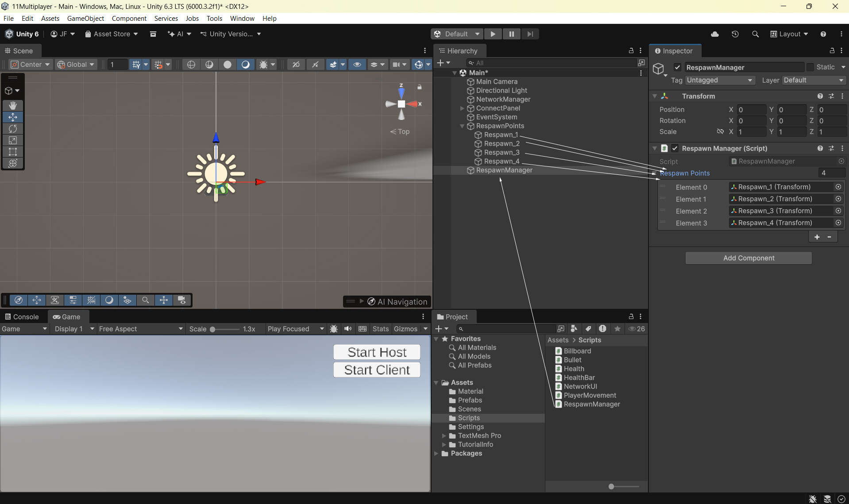Image resolution: width=849 pixels, height=504 pixels.
Task: Disable the Respawn Manager script checkbox
Action: [675, 148]
